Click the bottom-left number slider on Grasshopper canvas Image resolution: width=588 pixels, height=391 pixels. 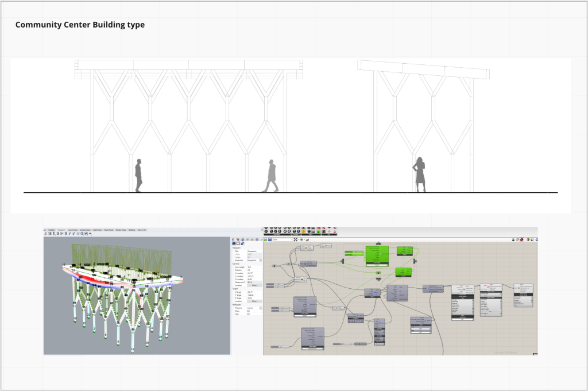pos(278,346)
